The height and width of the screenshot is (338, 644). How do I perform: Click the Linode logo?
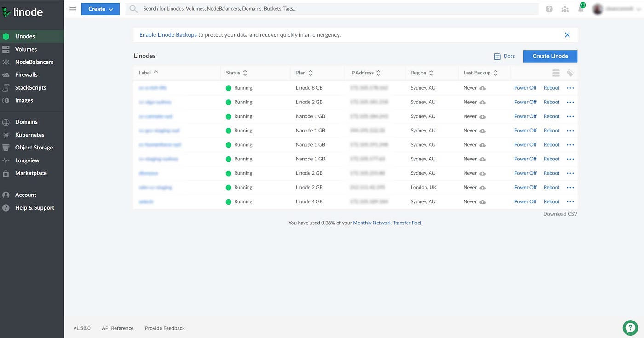(23, 11)
